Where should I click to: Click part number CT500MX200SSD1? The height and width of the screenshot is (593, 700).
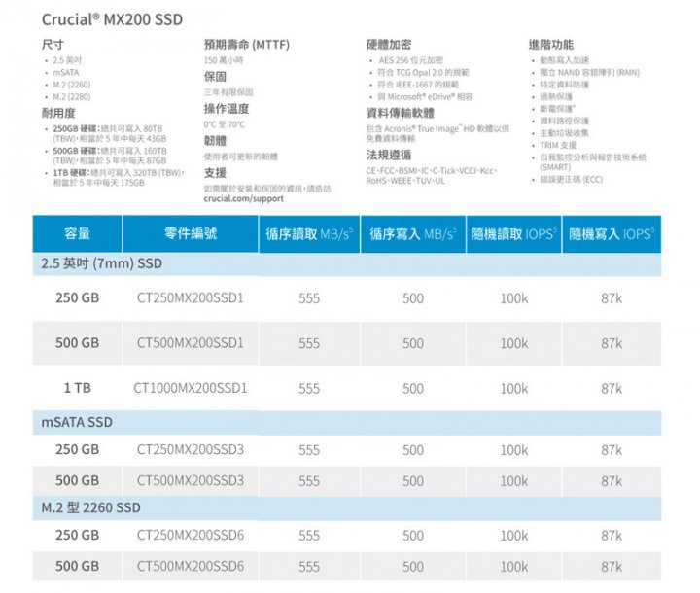pyautogui.click(x=191, y=343)
